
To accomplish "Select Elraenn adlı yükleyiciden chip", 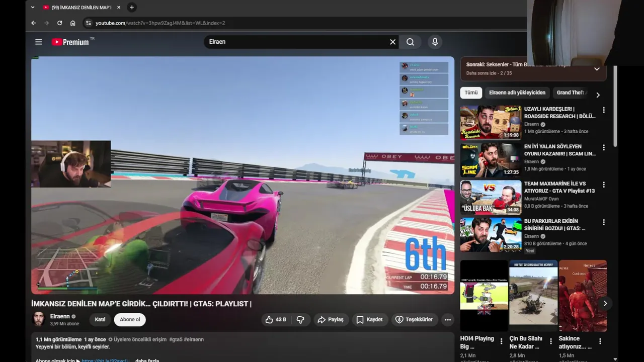I will (x=517, y=93).
